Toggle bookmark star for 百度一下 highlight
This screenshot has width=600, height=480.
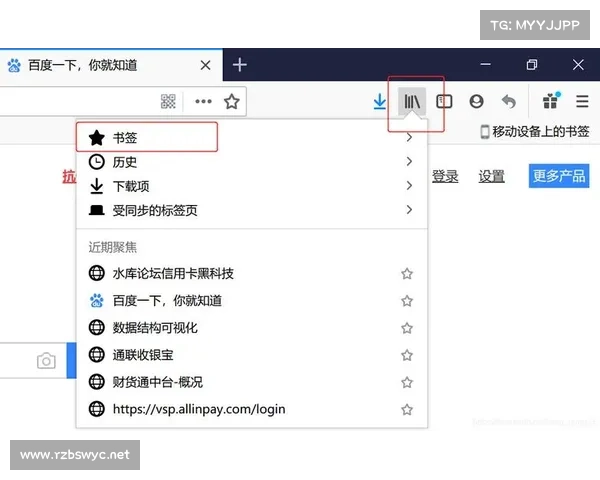click(x=407, y=300)
